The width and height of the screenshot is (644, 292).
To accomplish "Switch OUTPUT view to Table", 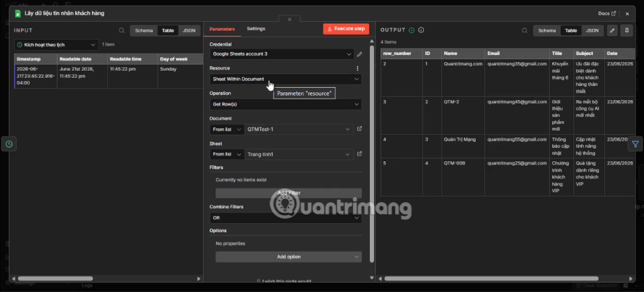I will 571,30.
